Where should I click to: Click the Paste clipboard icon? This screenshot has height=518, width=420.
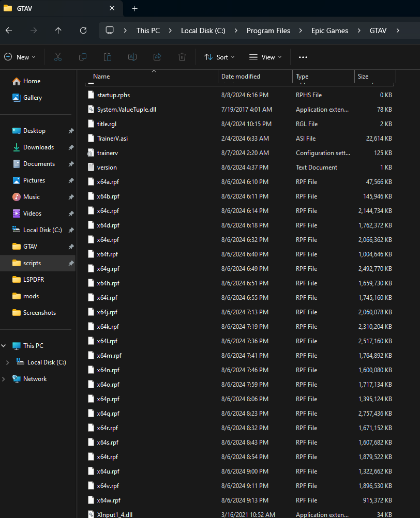[108, 57]
